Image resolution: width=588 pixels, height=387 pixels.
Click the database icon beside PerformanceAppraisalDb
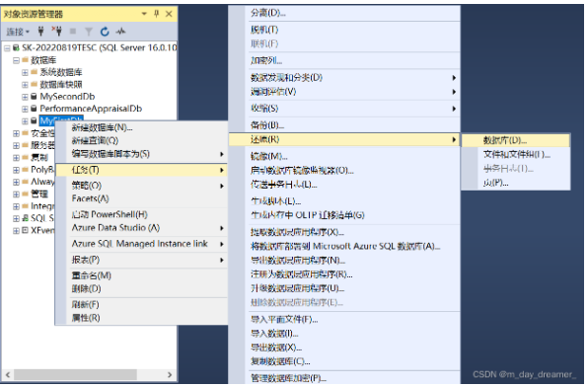34,109
